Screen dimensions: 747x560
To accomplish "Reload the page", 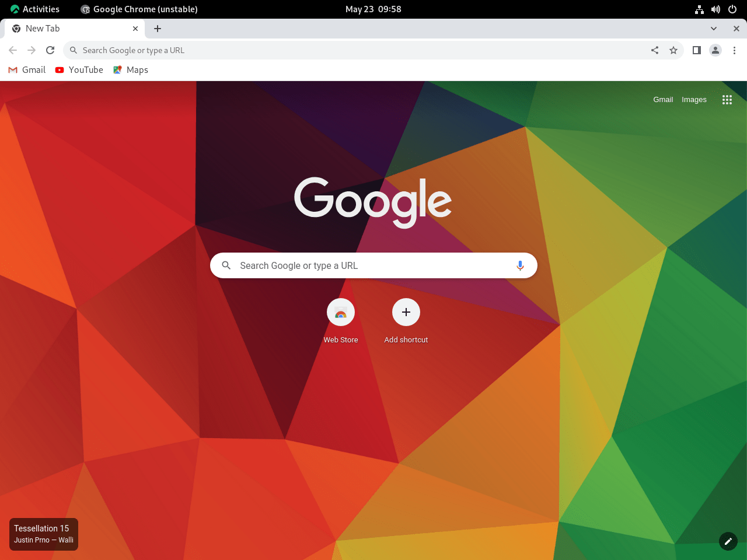I will pyautogui.click(x=50, y=50).
